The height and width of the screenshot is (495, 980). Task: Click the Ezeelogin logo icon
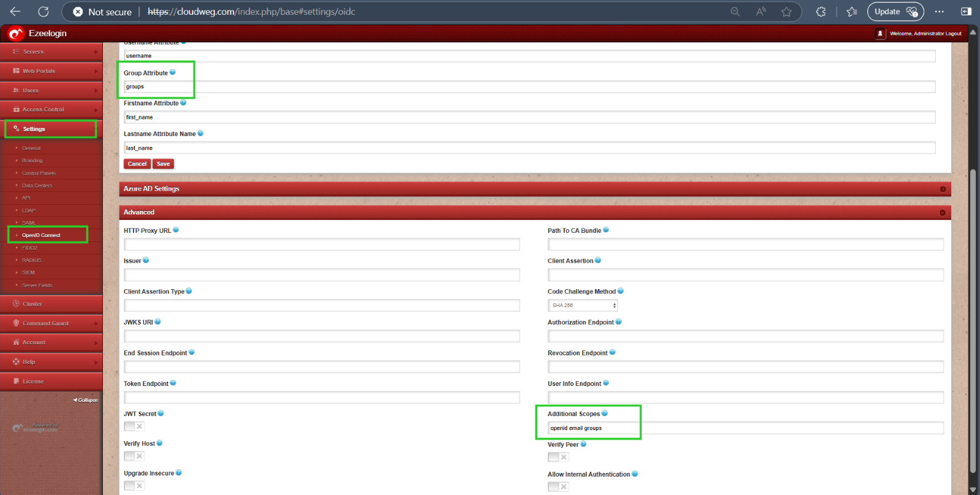click(16, 34)
